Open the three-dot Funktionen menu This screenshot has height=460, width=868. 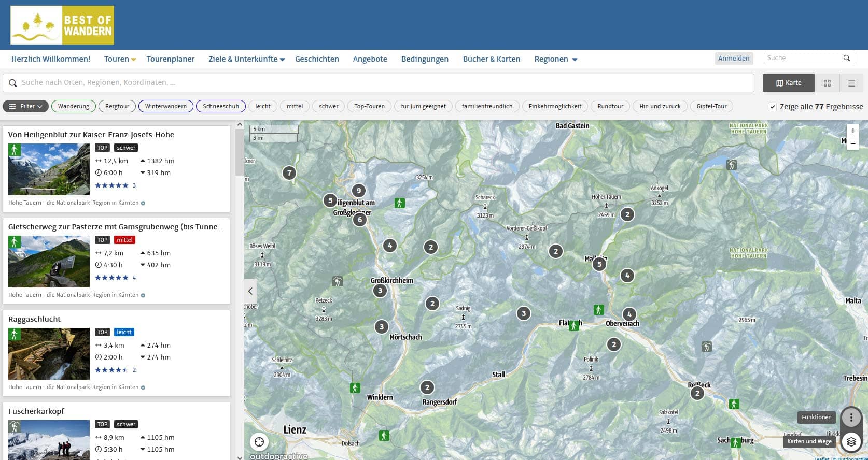coord(851,417)
